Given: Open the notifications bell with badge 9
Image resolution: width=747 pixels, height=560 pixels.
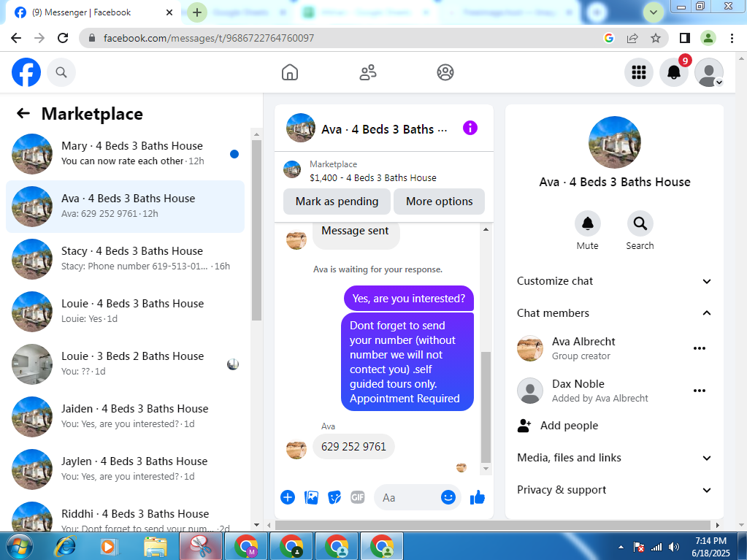Looking at the screenshot, I should (x=674, y=72).
